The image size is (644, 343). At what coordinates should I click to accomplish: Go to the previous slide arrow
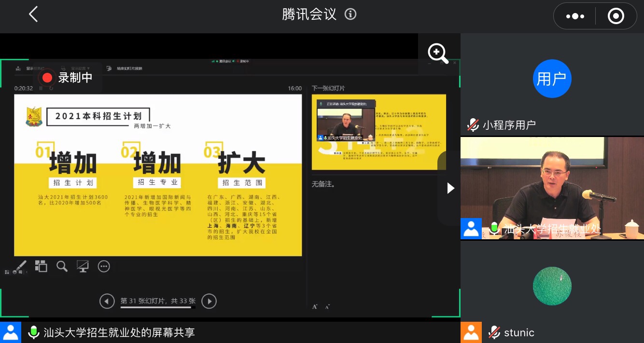pyautogui.click(x=107, y=301)
